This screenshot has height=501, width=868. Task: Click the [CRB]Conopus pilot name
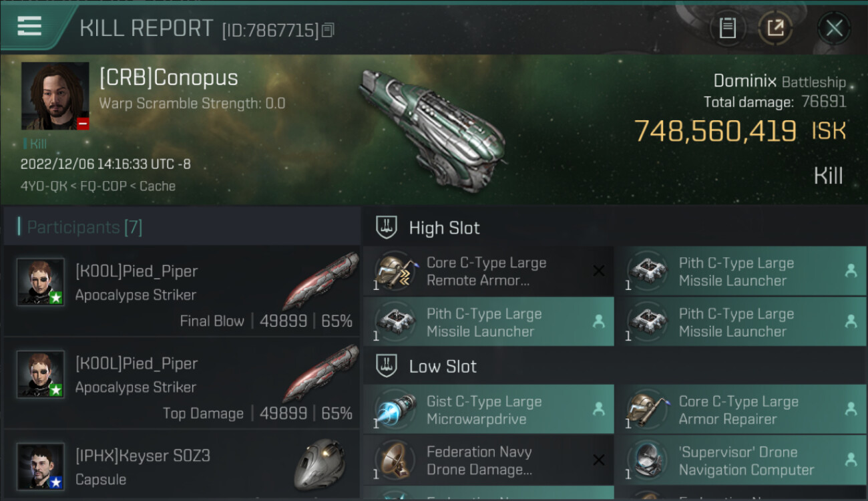coord(168,77)
